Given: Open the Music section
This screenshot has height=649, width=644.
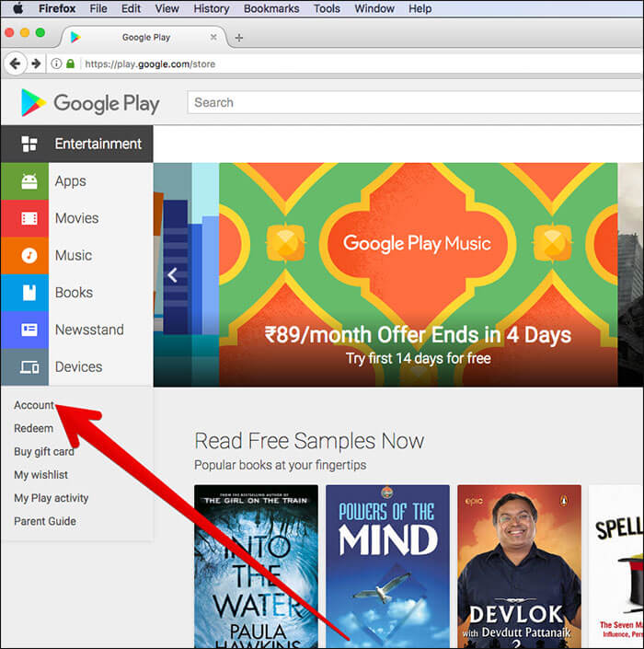Looking at the screenshot, I should (x=77, y=256).
